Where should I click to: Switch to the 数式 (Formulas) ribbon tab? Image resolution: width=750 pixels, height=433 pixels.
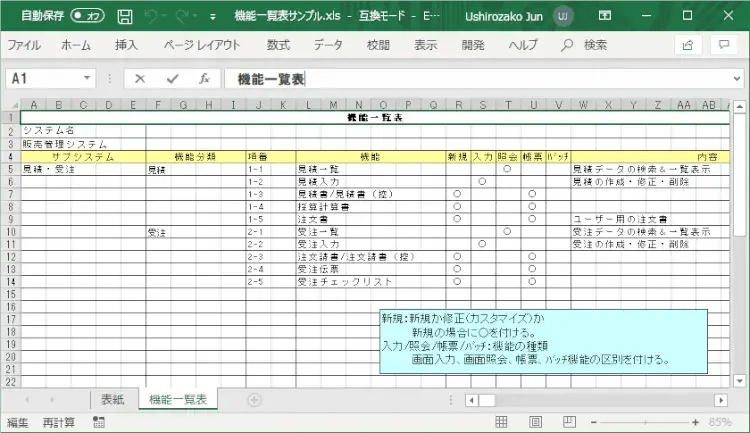[x=279, y=45]
